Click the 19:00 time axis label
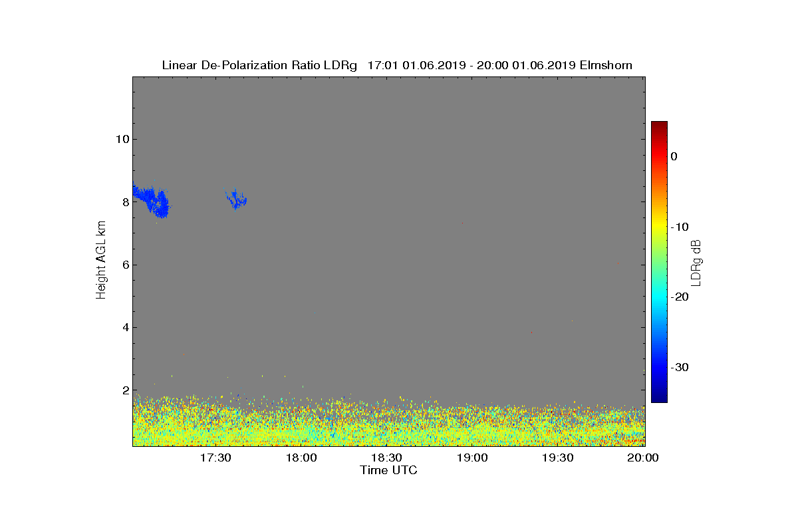Screen dimensions: 798x532 point(473,458)
